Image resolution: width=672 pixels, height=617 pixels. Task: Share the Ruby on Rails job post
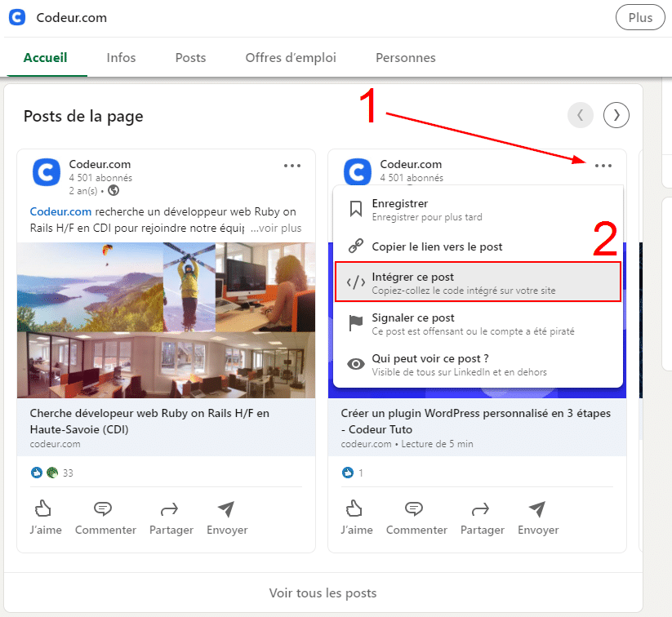171,517
